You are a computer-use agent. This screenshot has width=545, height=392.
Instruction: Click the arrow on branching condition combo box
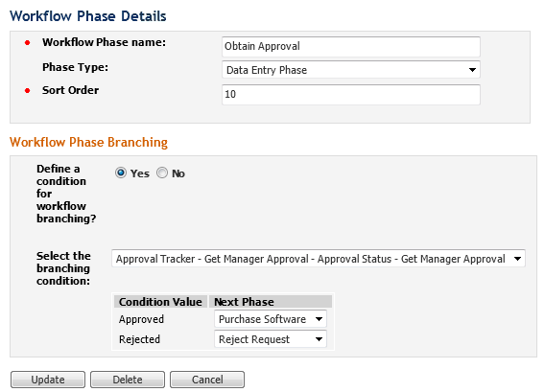[517, 259]
